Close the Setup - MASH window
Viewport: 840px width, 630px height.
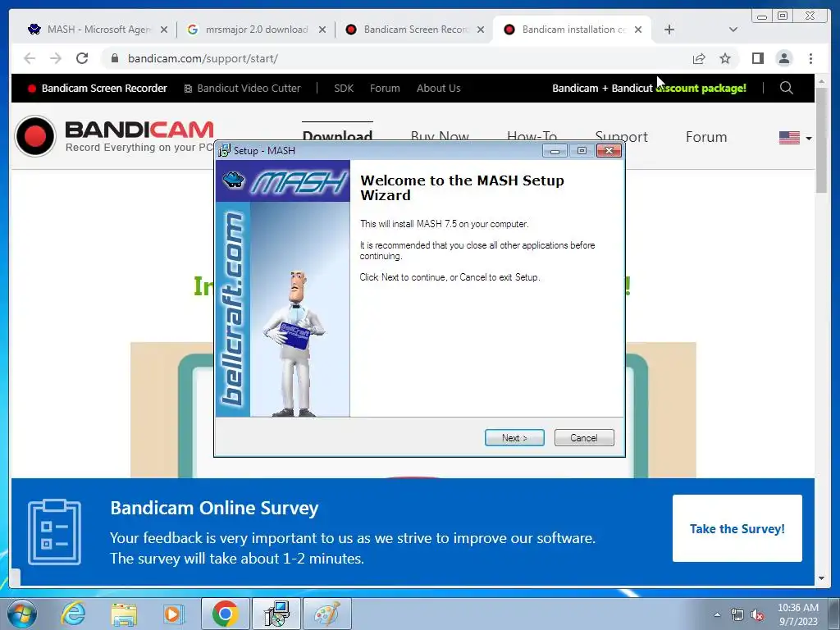[x=609, y=151]
